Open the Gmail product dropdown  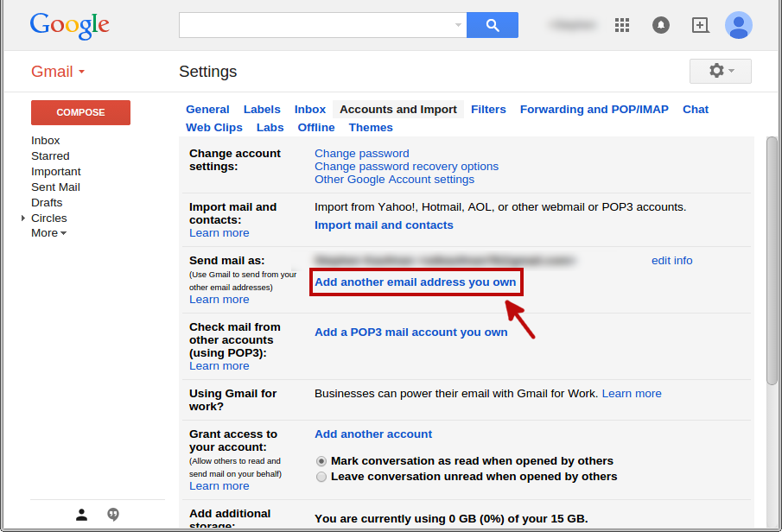pyautogui.click(x=58, y=72)
